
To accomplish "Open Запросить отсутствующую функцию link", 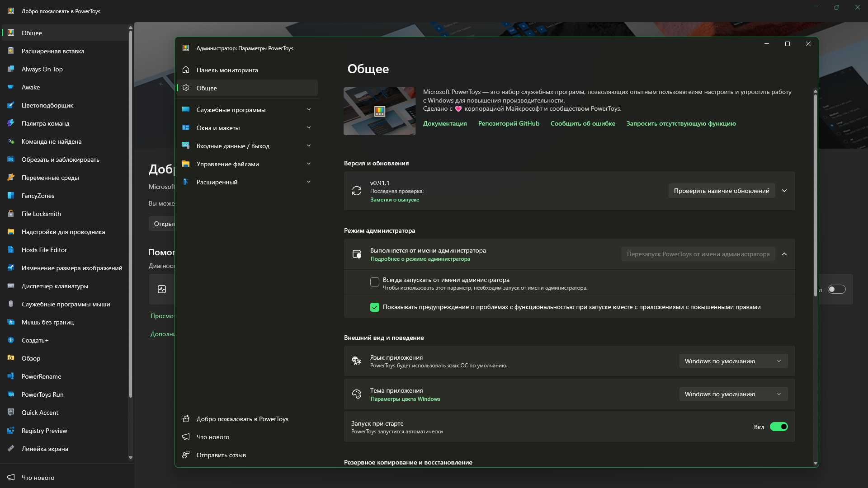I will tap(681, 123).
